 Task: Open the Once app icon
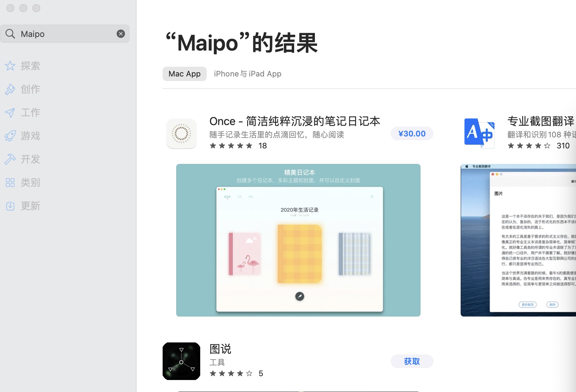(181, 133)
